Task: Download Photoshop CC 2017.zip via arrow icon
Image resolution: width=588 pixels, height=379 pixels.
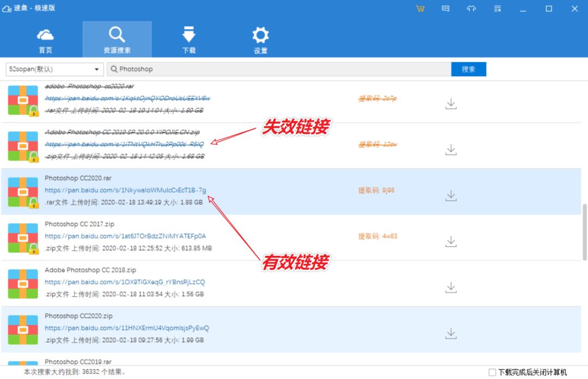Action: (x=450, y=241)
